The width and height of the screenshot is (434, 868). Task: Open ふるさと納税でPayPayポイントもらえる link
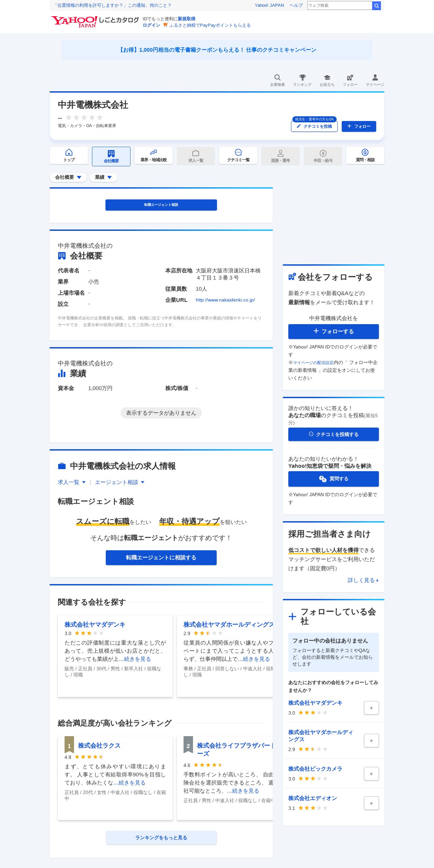210,25
